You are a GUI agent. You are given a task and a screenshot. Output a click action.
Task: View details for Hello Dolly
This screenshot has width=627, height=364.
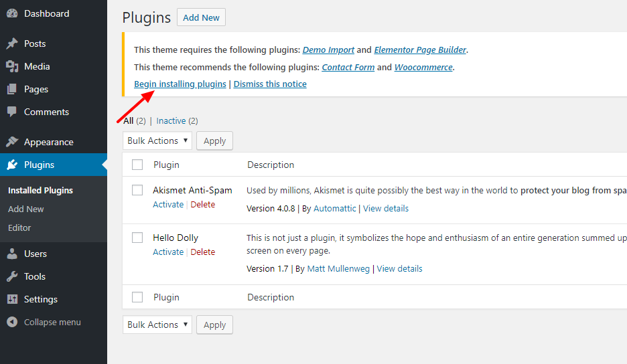pyautogui.click(x=399, y=268)
